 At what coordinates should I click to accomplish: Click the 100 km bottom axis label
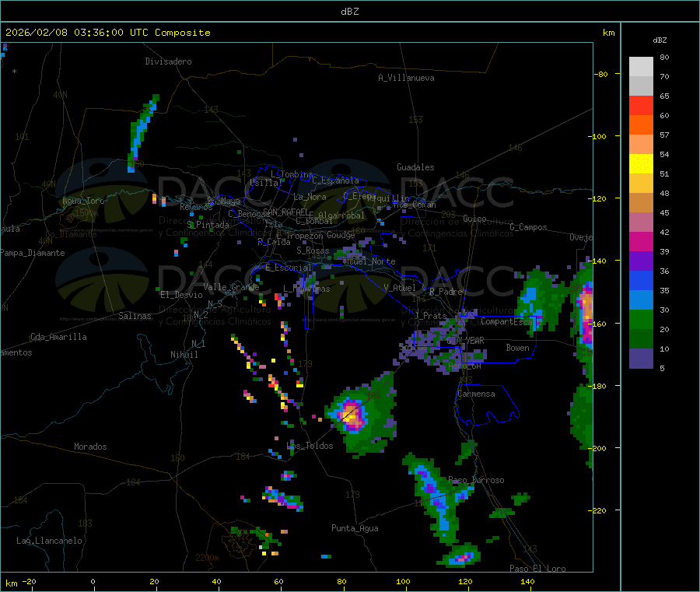coord(403,581)
